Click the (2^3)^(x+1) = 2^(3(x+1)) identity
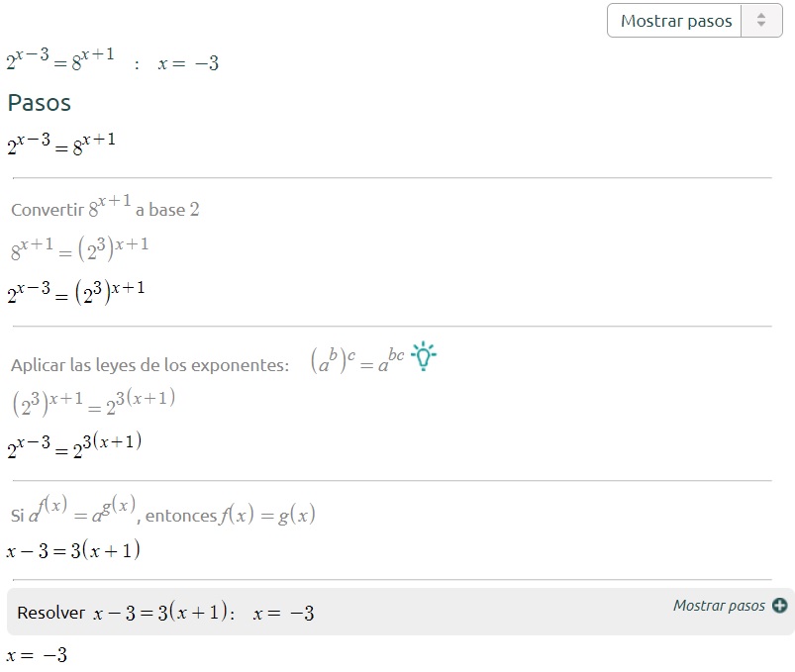Viewport: 795px width, 672px height. (93, 403)
